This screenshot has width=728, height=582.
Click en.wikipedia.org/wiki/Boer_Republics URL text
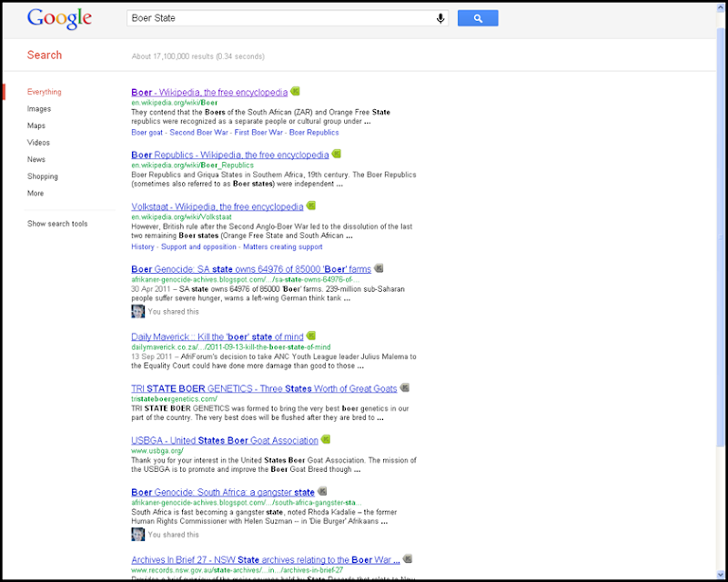point(192,166)
